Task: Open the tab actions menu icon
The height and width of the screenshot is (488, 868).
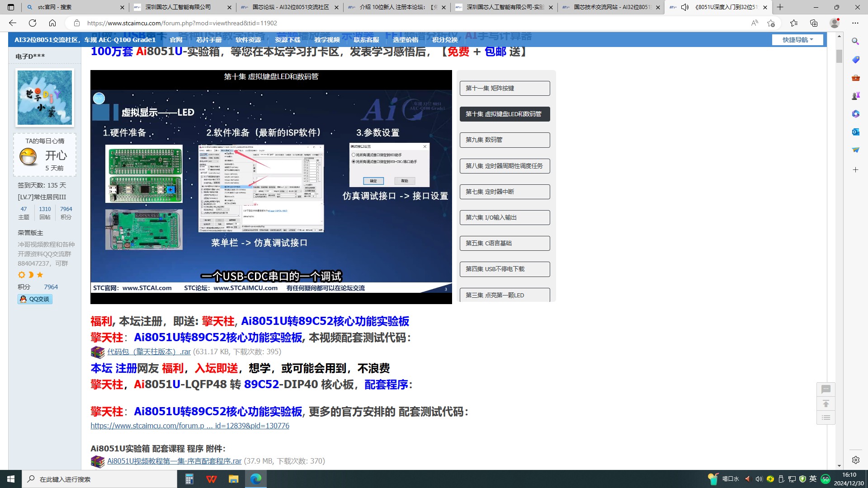Action: (x=11, y=7)
